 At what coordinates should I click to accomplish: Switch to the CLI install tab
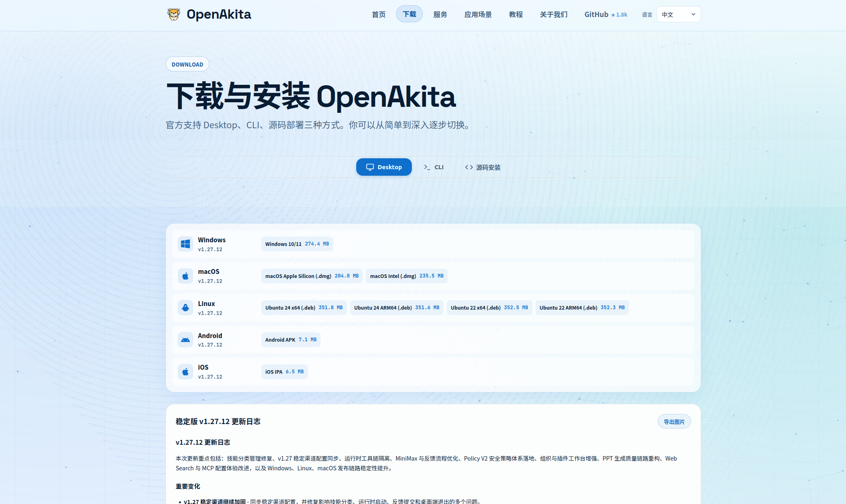[x=434, y=167]
